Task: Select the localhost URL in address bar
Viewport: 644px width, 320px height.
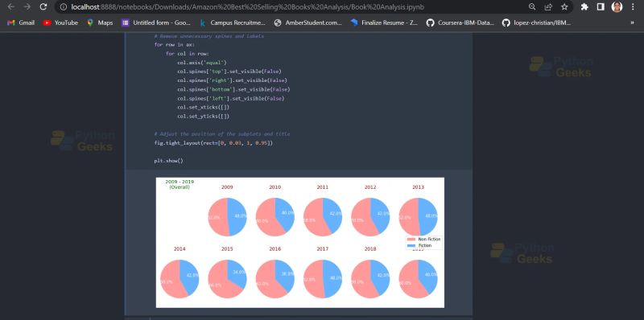Action: coord(248,7)
